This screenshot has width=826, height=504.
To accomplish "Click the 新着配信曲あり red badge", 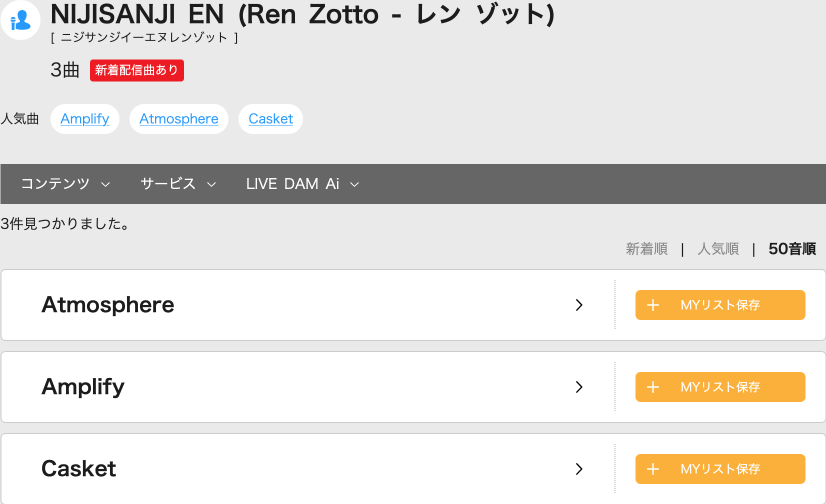I will click(136, 70).
